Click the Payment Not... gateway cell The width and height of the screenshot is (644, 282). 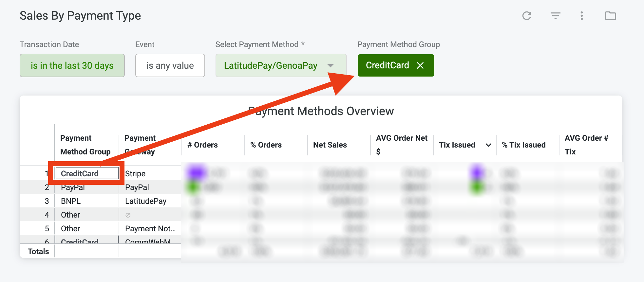[150, 229]
